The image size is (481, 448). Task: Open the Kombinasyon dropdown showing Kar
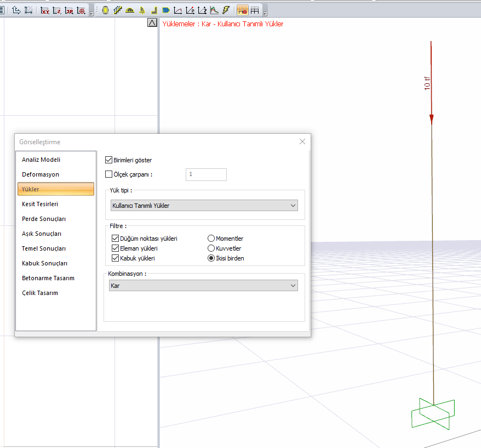pyautogui.click(x=203, y=286)
